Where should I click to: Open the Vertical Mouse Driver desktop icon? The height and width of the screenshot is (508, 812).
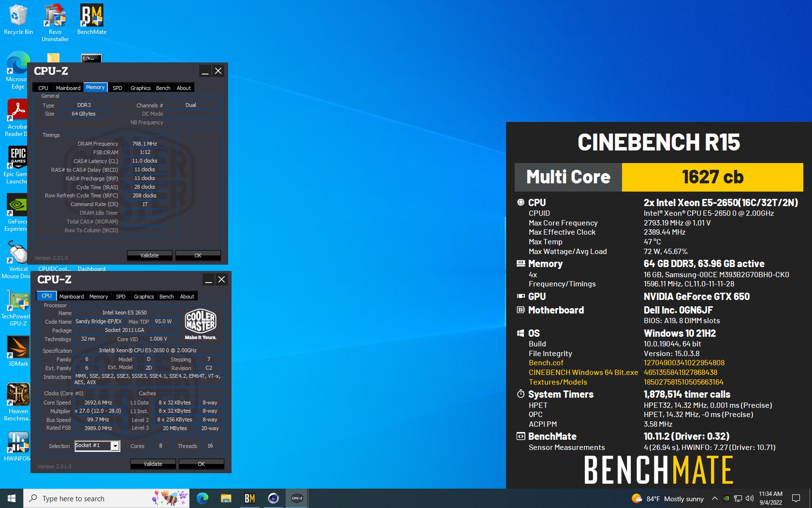(x=16, y=260)
